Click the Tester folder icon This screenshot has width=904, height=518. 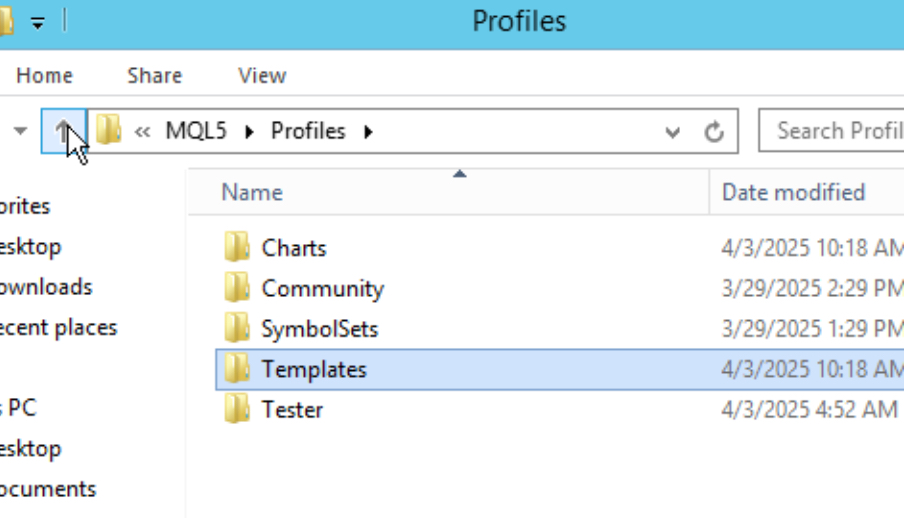point(237,409)
